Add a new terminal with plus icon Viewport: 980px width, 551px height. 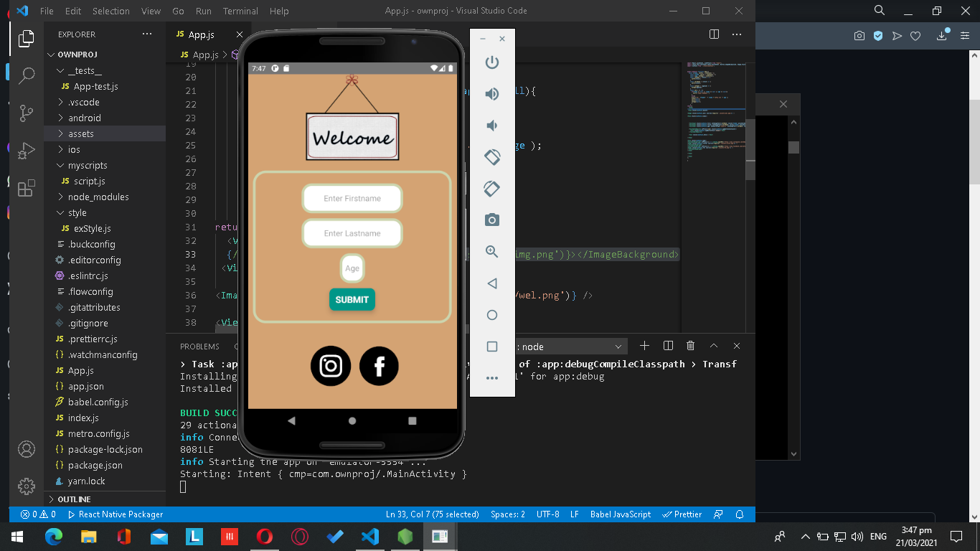click(x=644, y=346)
